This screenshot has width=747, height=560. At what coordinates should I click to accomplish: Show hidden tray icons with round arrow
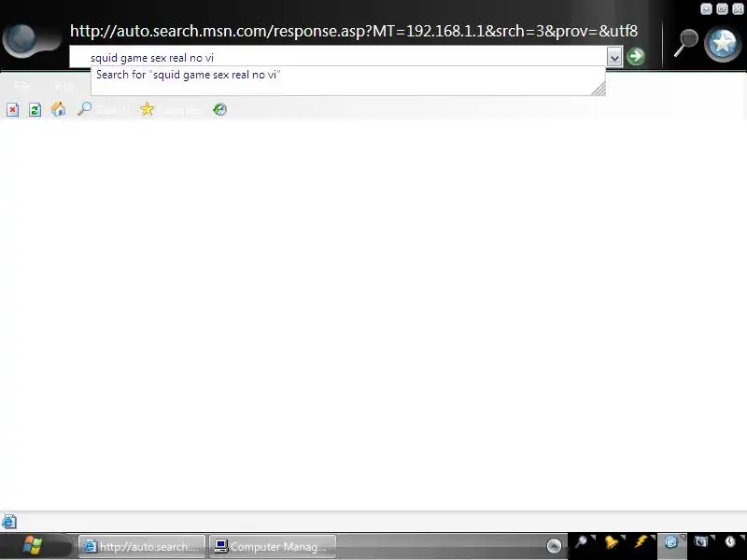554,546
